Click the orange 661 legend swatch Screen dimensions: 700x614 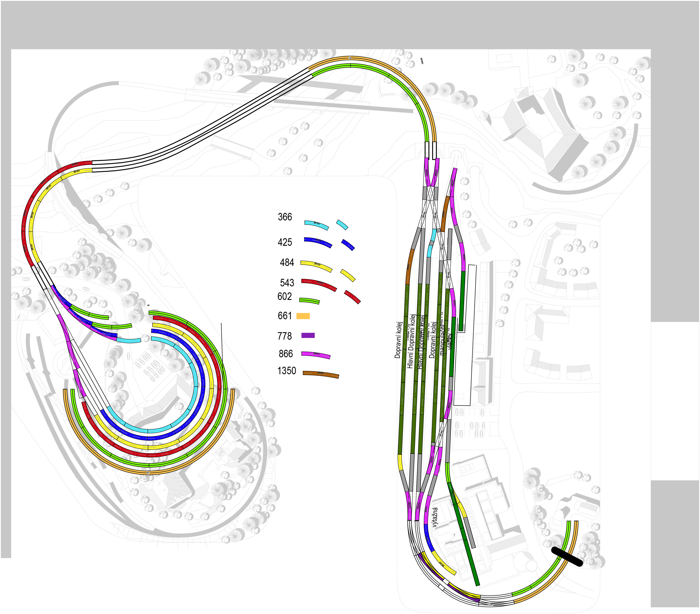pyautogui.click(x=303, y=316)
